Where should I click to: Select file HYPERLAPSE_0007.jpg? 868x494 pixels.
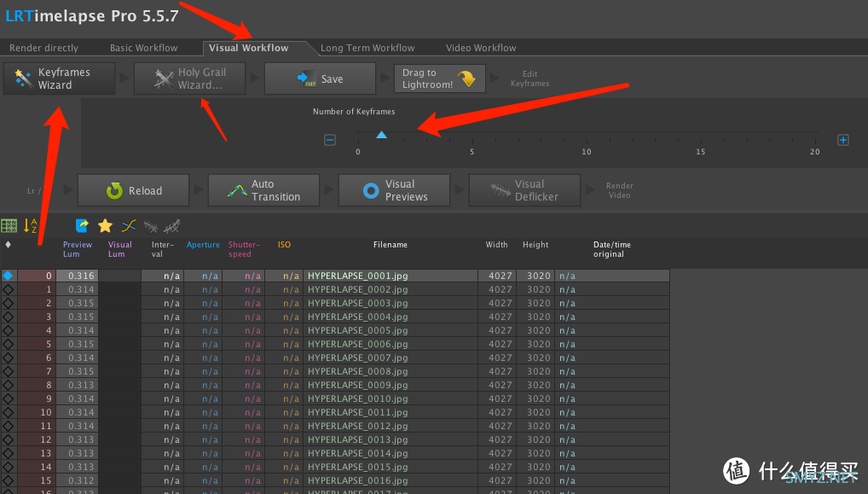pyautogui.click(x=357, y=357)
